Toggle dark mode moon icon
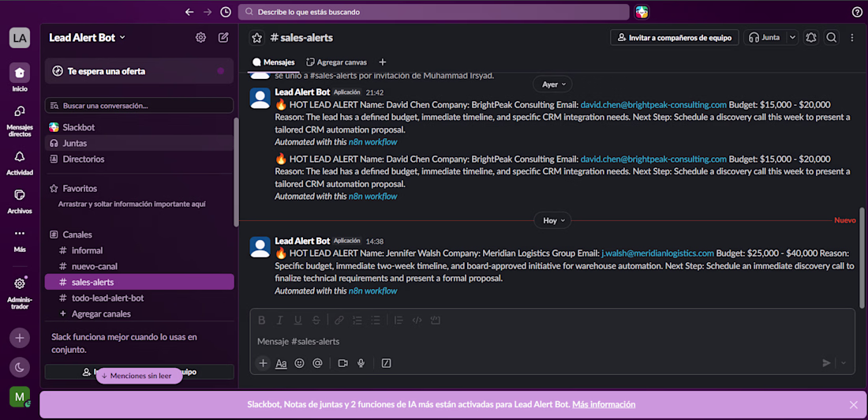The height and width of the screenshot is (420, 868). pos(20,367)
